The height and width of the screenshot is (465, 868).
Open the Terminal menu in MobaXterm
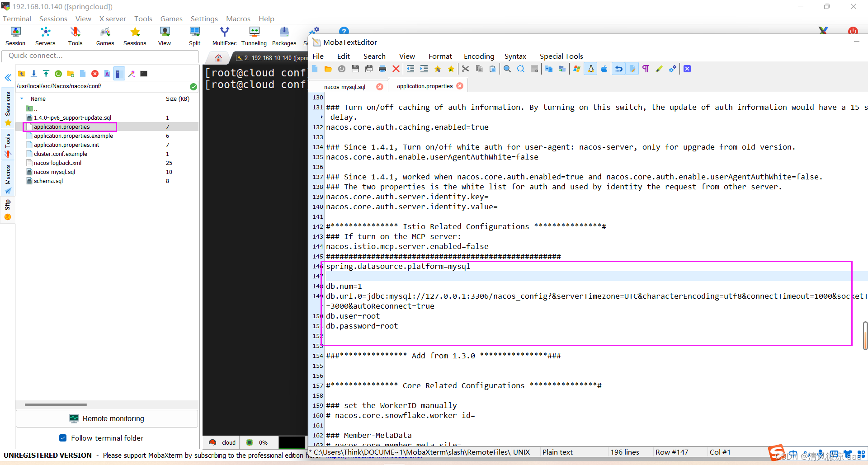point(17,19)
